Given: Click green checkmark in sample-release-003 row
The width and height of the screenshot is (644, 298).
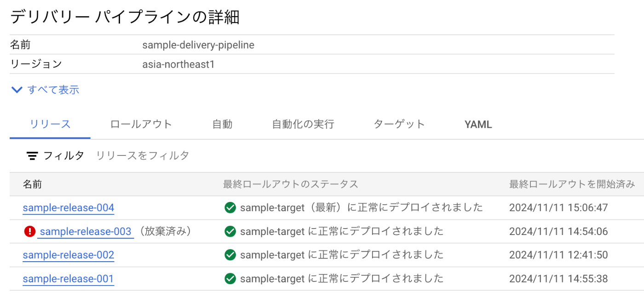Looking at the screenshot, I should coord(230,231).
